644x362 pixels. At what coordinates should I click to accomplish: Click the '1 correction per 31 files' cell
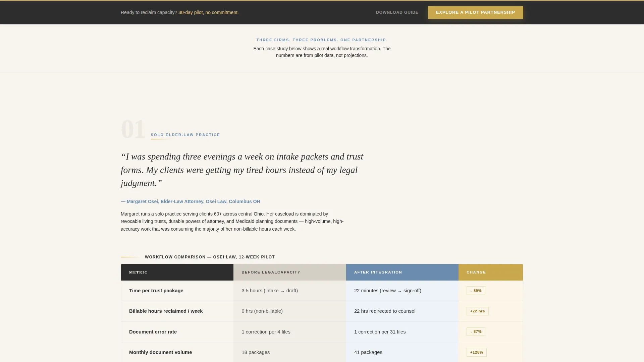[x=402, y=332]
